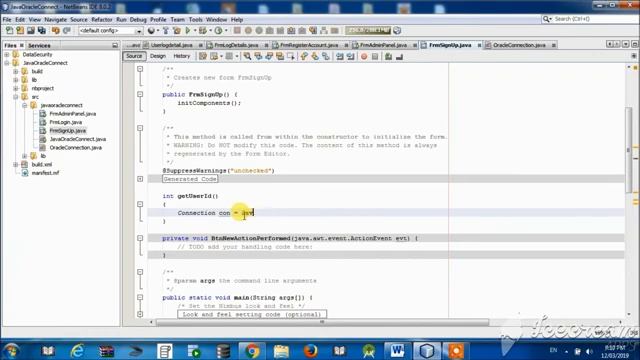Run the project with the green play icon
The width and height of the screenshot is (640, 360).
pos(188,31)
